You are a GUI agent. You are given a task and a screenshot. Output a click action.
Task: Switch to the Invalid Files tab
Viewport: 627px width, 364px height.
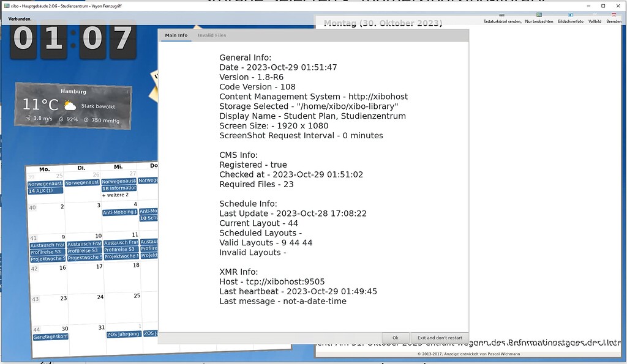[x=212, y=35]
